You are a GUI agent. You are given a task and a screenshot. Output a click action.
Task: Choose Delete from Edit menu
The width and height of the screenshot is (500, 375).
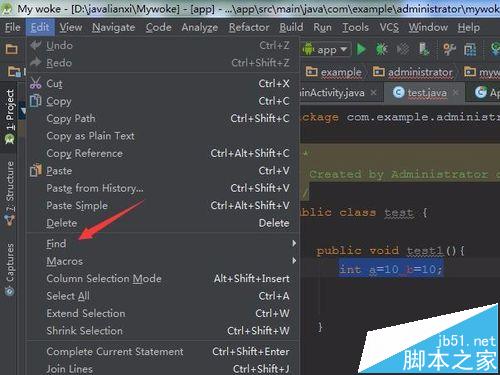click(x=163, y=223)
